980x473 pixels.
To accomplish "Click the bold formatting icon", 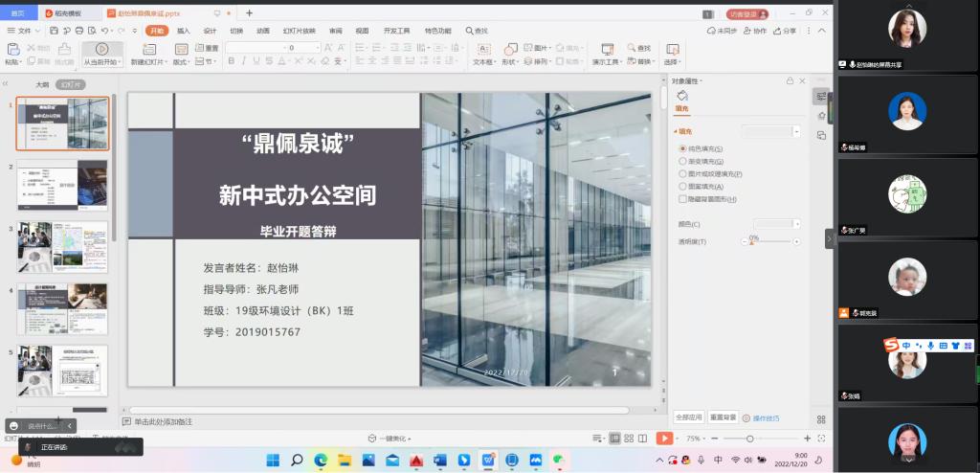I will pos(231,61).
